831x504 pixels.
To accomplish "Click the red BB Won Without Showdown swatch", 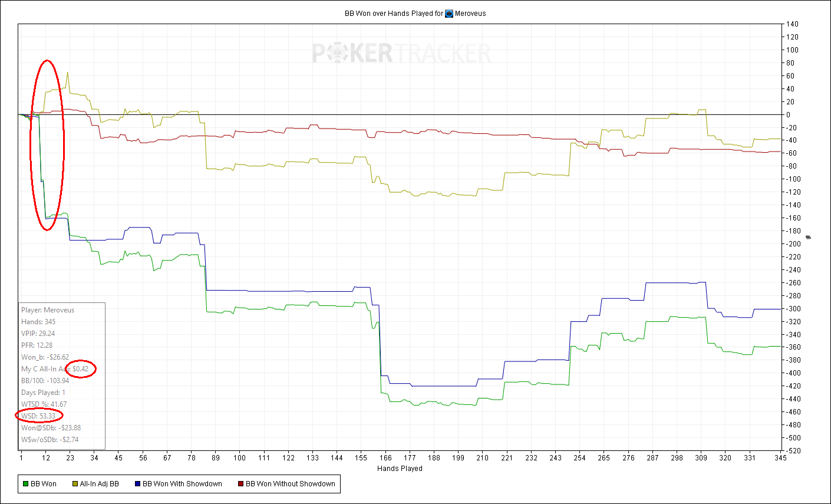I will click(x=240, y=484).
